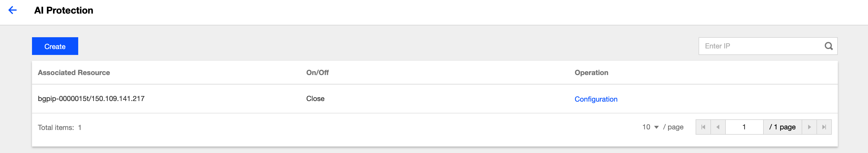Click the '/ 1 page' label
The width and height of the screenshot is (868, 153).
pyautogui.click(x=782, y=127)
